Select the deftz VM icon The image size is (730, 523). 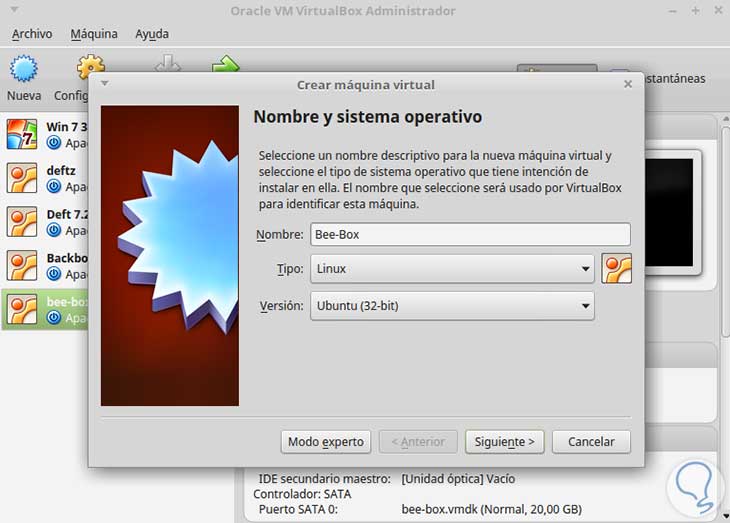pyautogui.click(x=22, y=178)
